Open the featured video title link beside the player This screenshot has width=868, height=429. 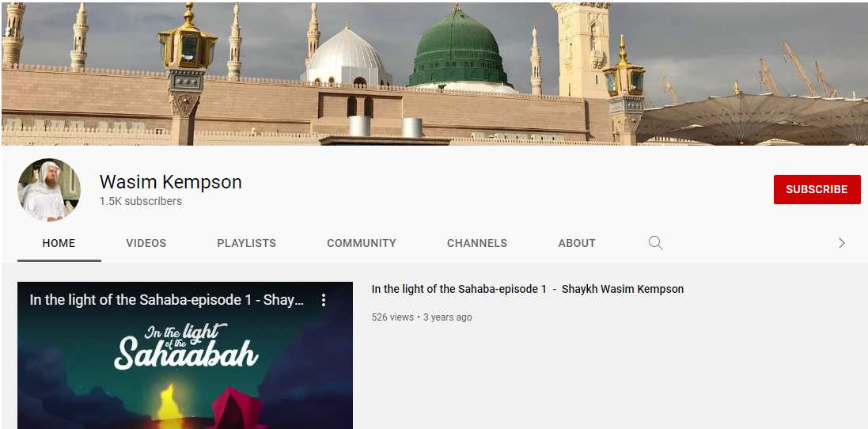[x=527, y=289]
